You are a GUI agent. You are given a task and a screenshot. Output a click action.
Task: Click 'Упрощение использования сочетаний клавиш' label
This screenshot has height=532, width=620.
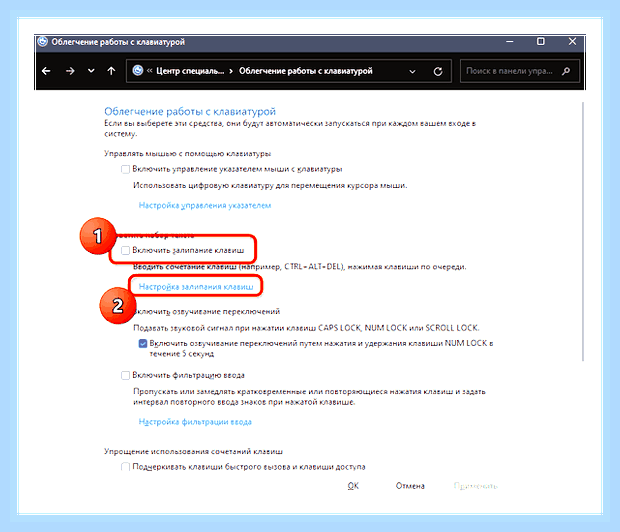(x=193, y=451)
